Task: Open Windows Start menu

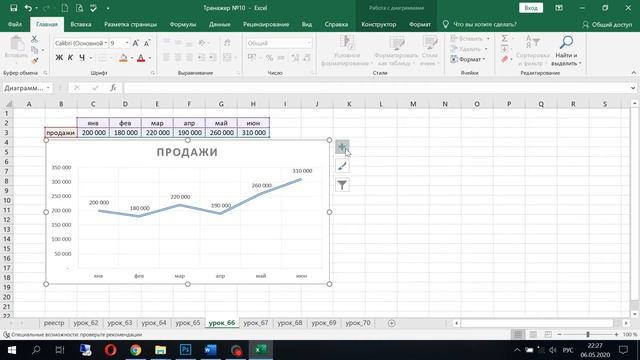Action: pos(11,350)
